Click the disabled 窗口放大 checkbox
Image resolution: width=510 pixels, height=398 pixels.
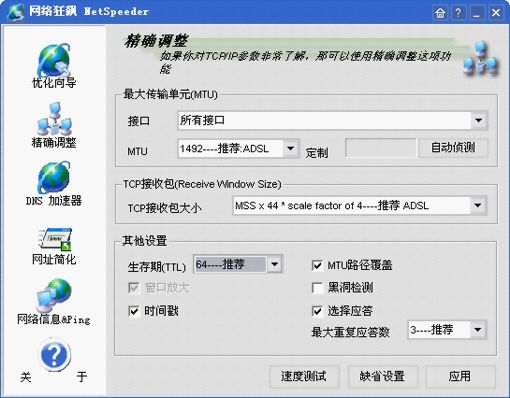(134, 288)
